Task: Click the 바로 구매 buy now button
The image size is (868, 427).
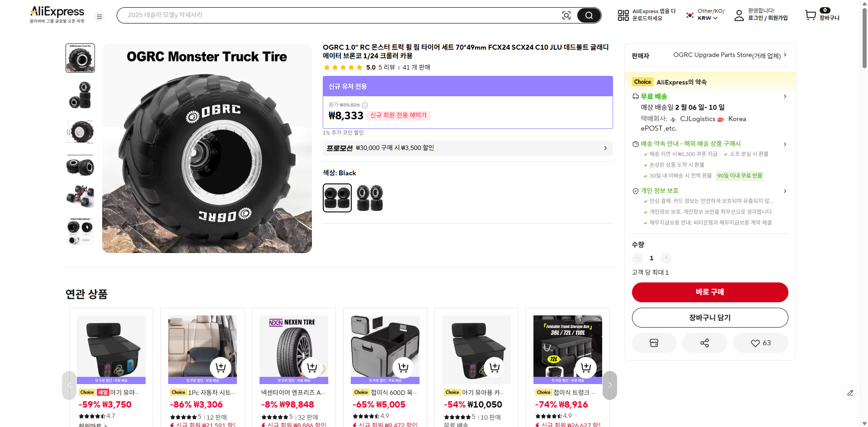Action: coord(710,292)
